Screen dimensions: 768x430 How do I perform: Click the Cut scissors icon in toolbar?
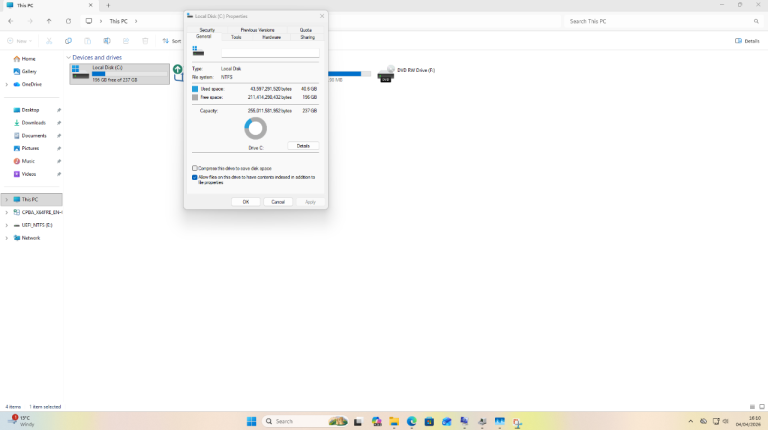coord(50,41)
